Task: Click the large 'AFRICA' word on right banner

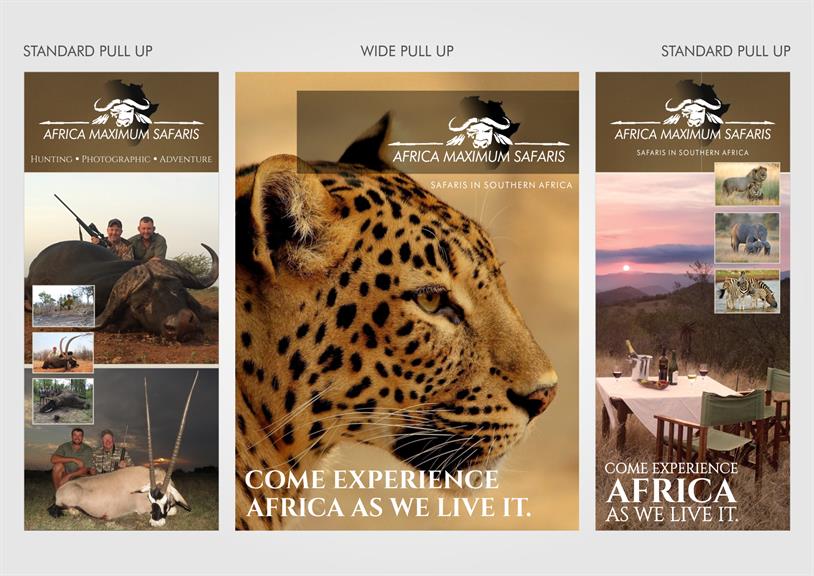Action: 671,491
